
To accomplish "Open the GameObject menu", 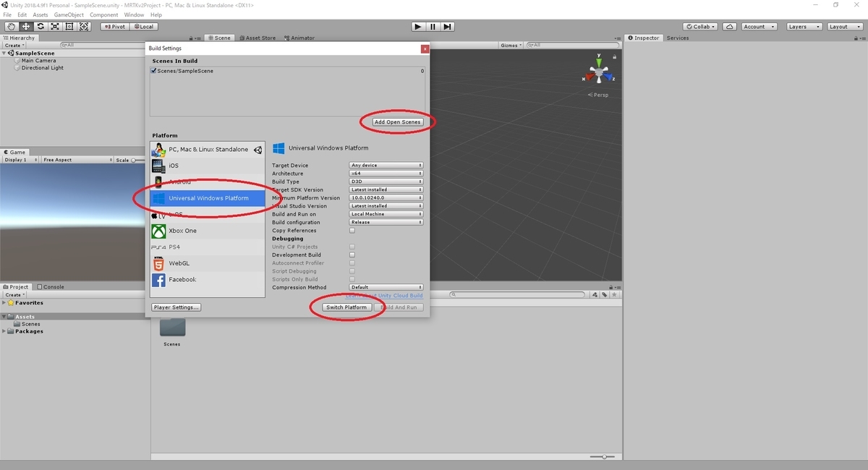I will coord(69,14).
